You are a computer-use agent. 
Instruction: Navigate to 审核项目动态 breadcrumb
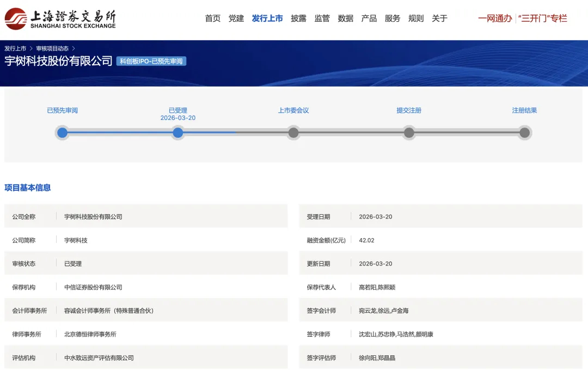[x=51, y=48]
